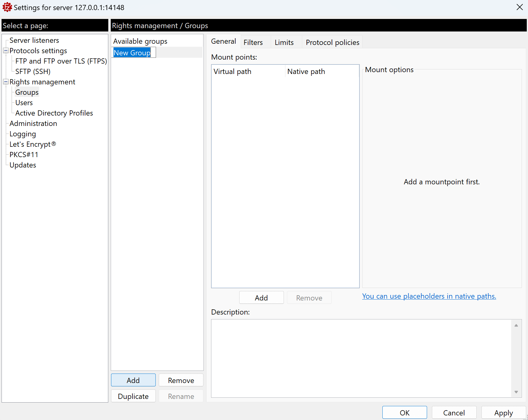Go to the Users page
This screenshot has width=528, height=420.
click(x=24, y=103)
